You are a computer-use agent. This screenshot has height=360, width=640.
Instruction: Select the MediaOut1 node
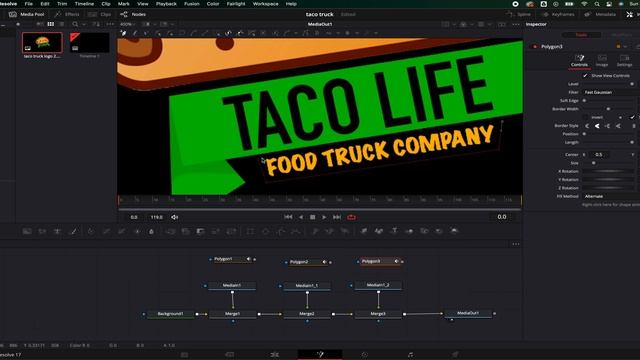tap(468, 313)
